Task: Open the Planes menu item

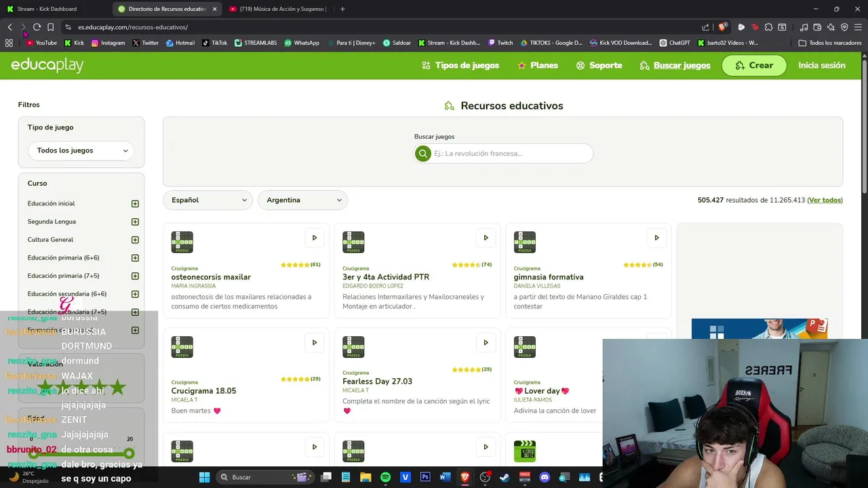Action: point(538,66)
